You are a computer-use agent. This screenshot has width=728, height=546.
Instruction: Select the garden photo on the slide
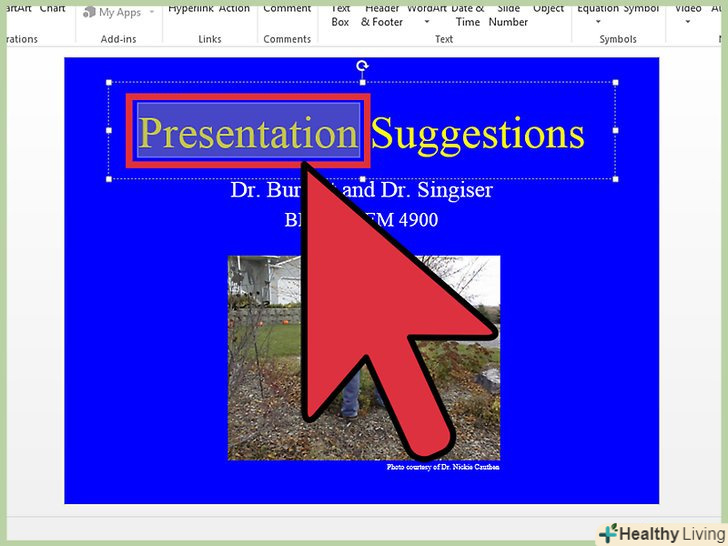364,358
